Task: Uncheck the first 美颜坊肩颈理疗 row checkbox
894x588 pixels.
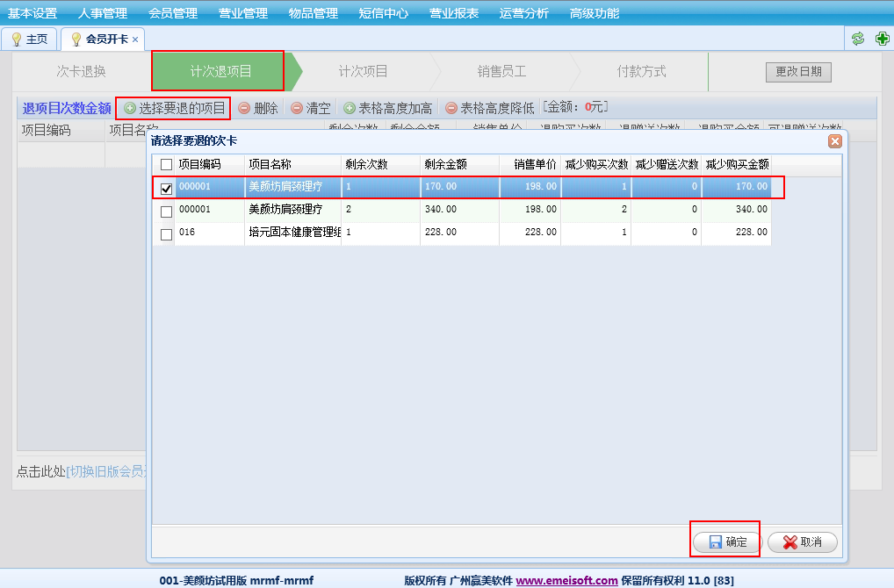Action: point(166,188)
